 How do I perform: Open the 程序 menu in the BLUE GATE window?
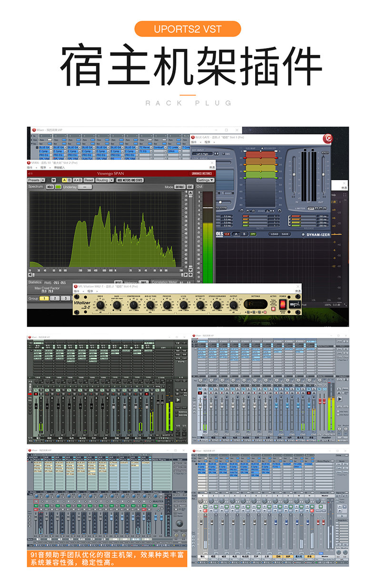click(208, 142)
